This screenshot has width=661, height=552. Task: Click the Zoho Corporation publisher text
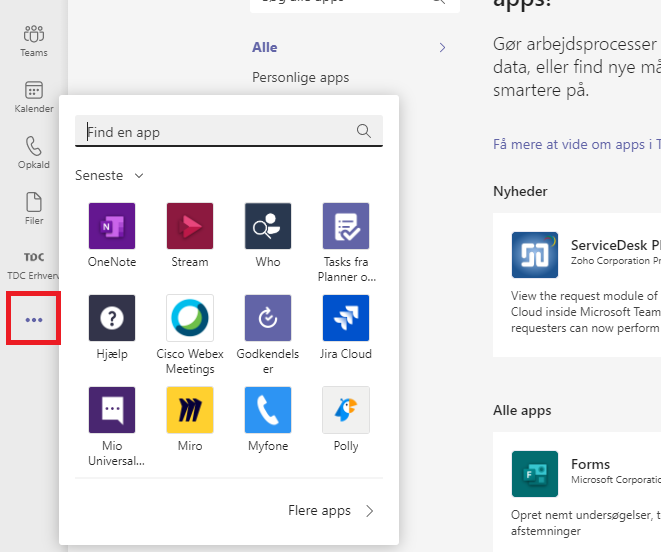[615, 261]
